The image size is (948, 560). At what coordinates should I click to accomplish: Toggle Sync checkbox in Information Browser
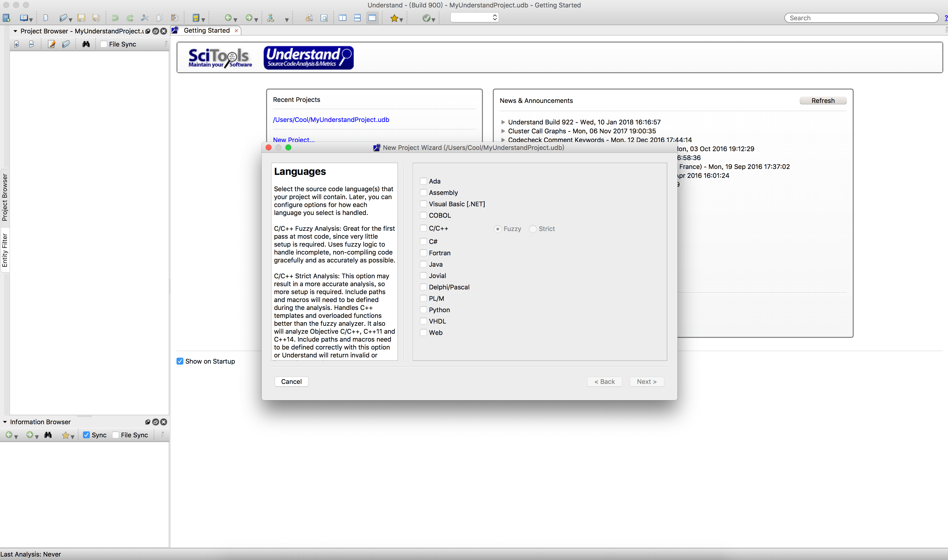coord(86,435)
